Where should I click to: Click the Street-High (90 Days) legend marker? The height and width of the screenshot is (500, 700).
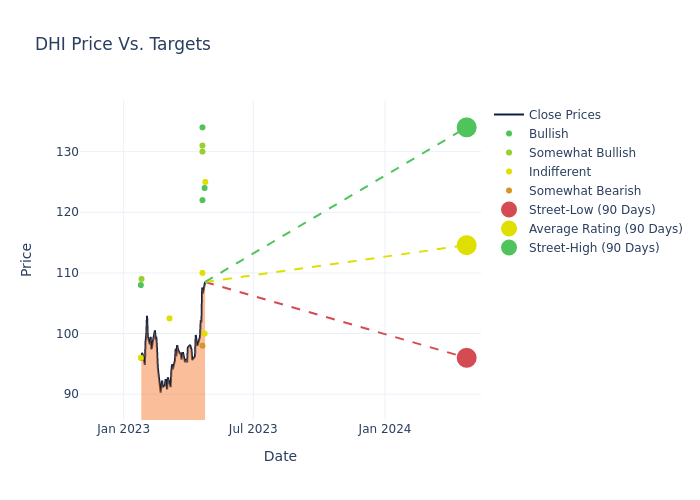[x=509, y=248]
